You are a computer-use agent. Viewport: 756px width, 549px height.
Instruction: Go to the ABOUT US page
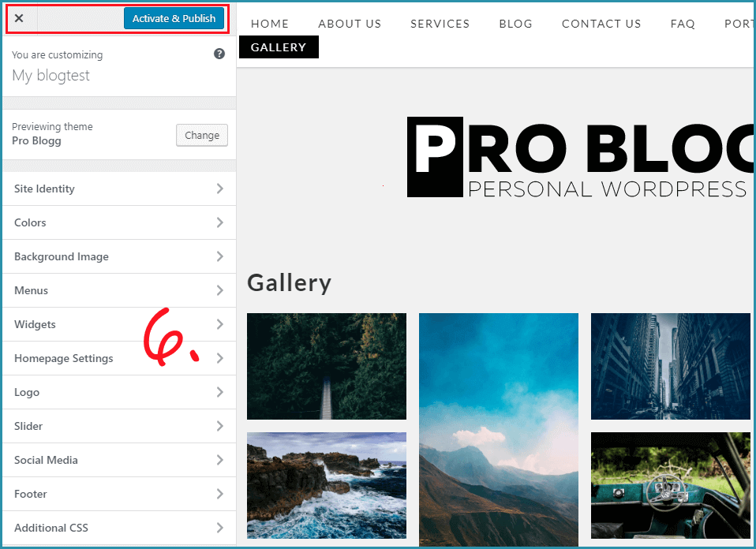click(x=350, y=24)
